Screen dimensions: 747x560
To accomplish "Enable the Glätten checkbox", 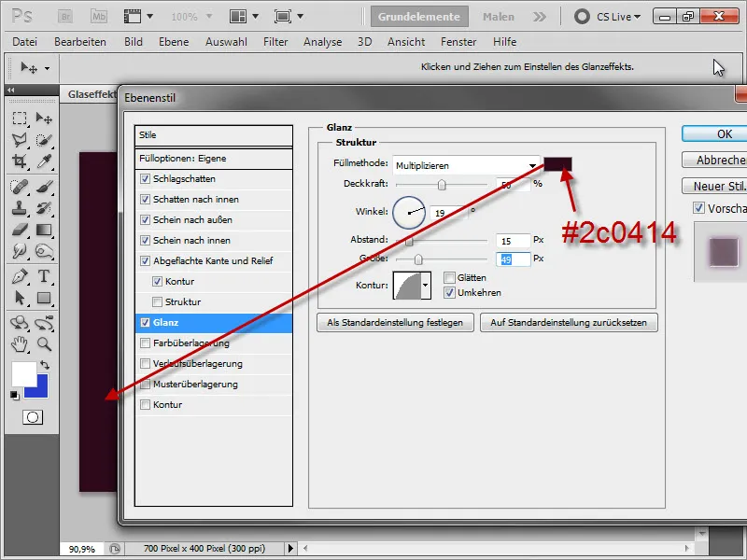I will [x=449, y=277].
